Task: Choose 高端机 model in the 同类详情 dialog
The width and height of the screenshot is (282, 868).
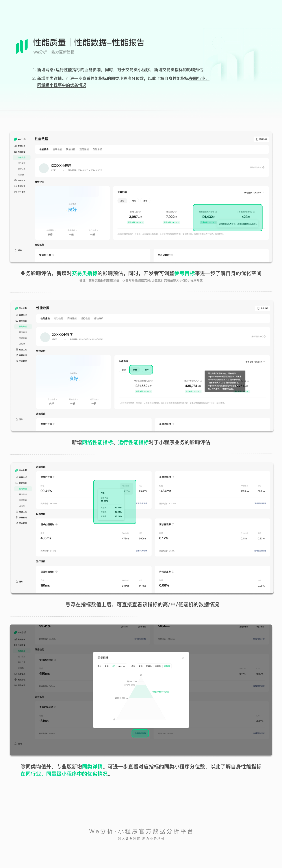Action: tap(167, 666)
